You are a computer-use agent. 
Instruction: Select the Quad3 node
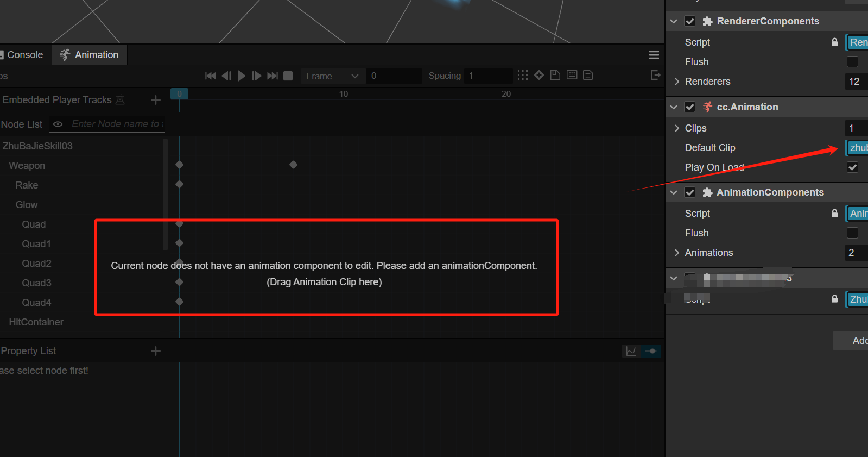coord(36,283)
